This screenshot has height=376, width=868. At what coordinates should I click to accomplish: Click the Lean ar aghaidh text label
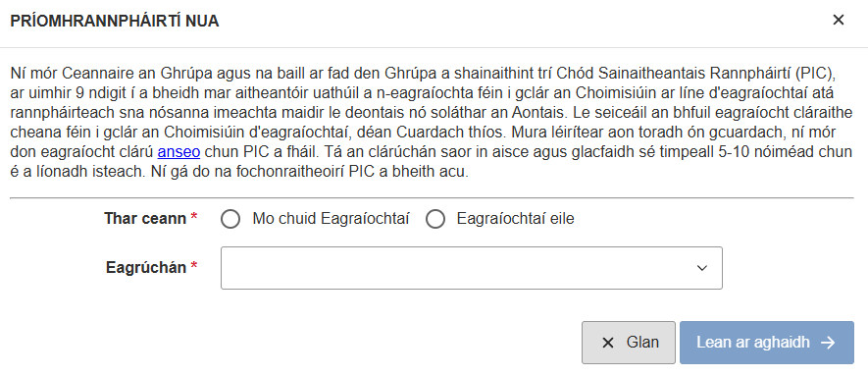coord(753,343)
